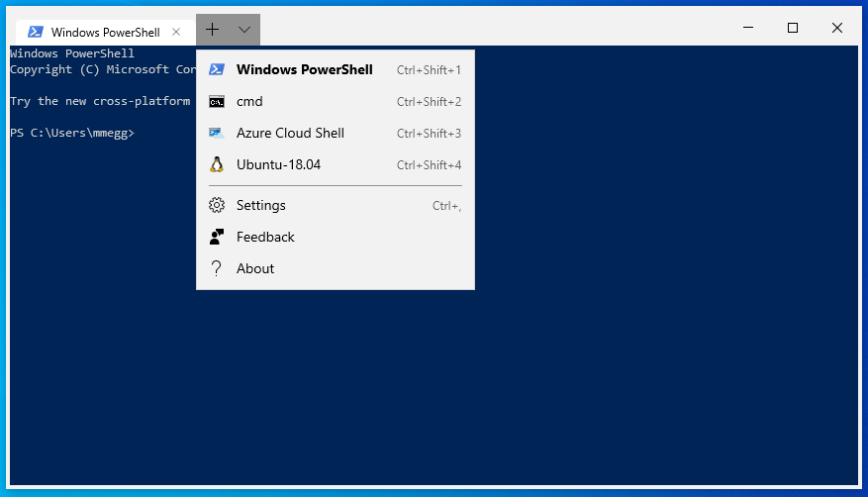Open Ubuntu-18.04 profile
This screenshot has width=868, height=497.
(335, 165)
